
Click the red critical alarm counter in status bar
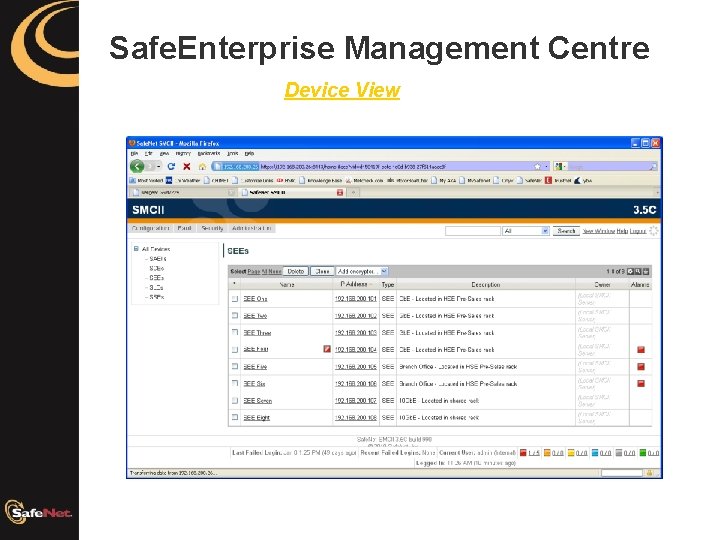click(529, 453)
